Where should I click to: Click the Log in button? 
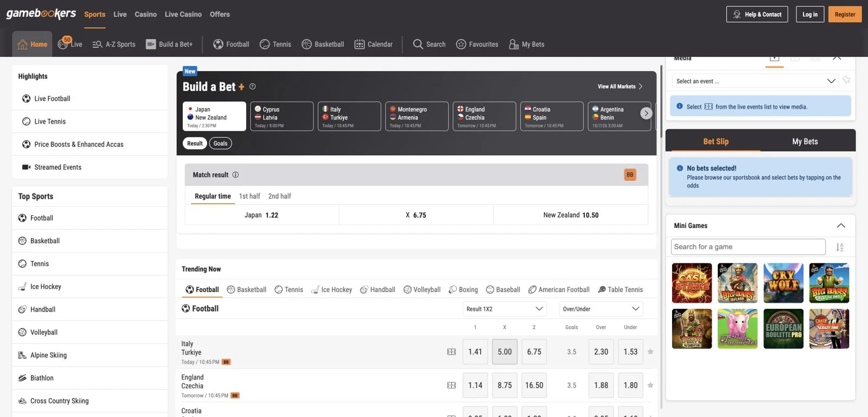[x=810, y=14]
